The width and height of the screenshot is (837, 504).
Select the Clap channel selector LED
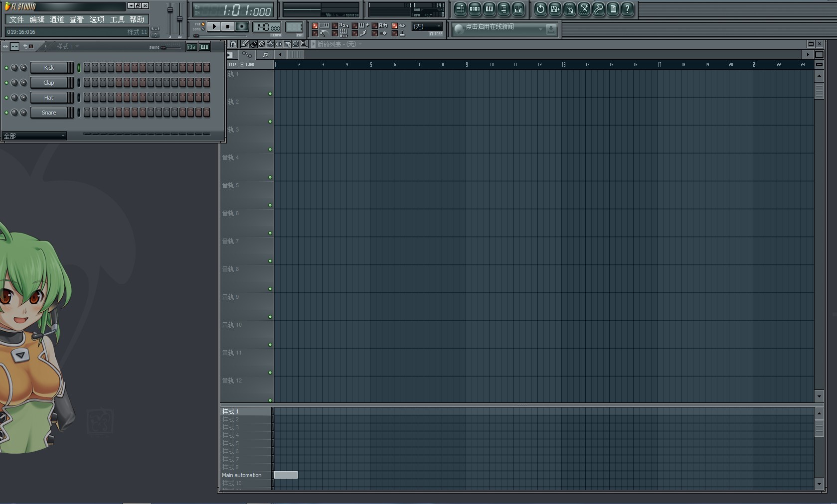point(79,83)
